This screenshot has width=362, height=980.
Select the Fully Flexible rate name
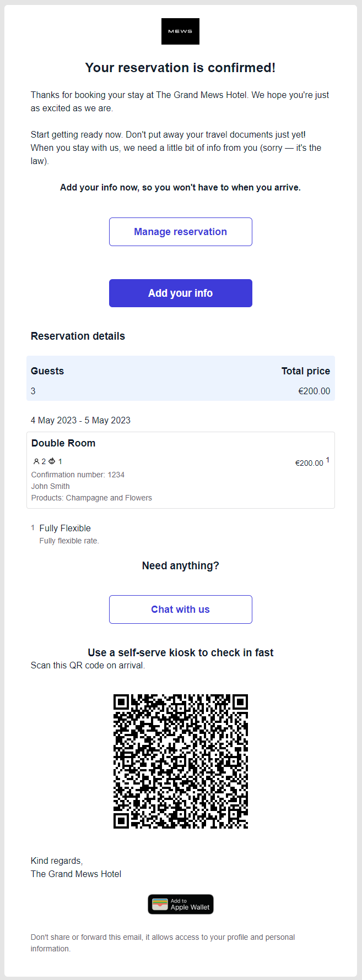pyautogui.click(x=64, y=527)
